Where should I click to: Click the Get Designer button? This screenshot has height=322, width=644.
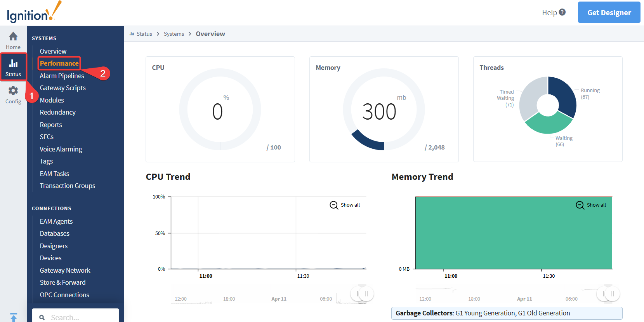609,12
